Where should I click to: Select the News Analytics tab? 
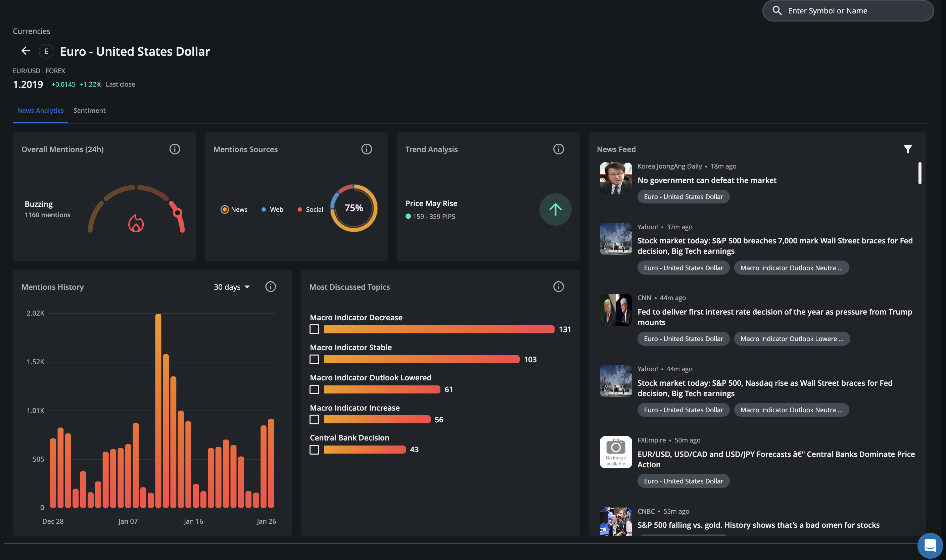tap(40, 110)
